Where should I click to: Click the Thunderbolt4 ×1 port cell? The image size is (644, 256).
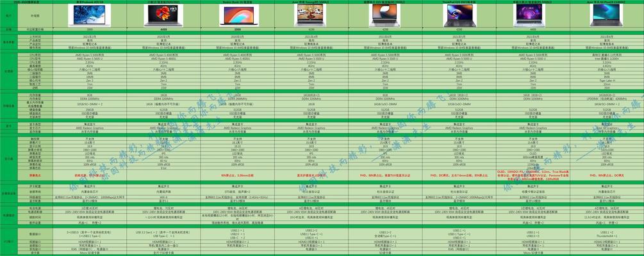pyautogui.click(x=607, y=237)
